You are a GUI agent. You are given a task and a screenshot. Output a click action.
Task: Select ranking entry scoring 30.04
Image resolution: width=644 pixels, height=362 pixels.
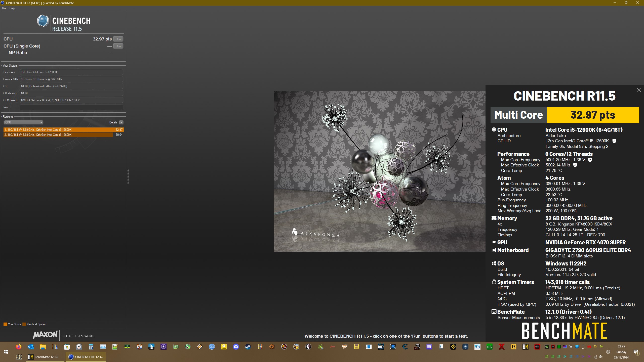(x=63, y=135)
